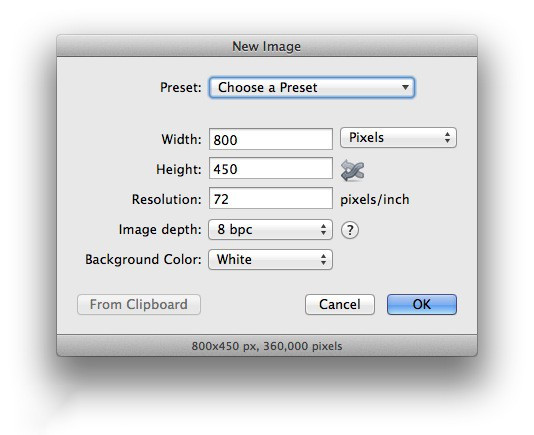
Task: Click the New Image title bar
Action: point(267,46)
